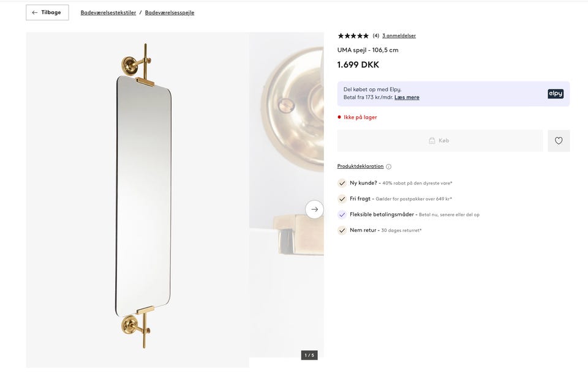
Task: Follow the Læs mere link
Action: tap(407, 97)
